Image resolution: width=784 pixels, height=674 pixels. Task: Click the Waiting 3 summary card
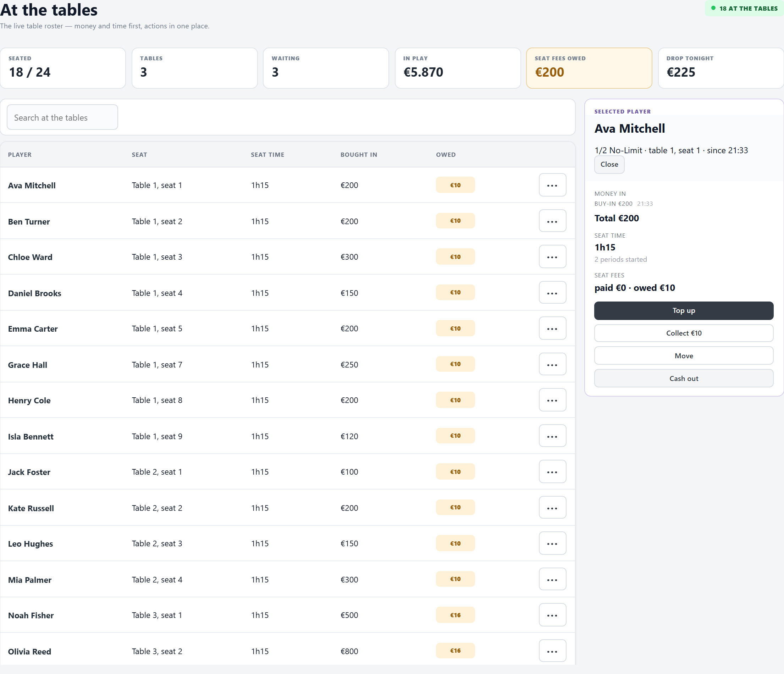(326, 68)
